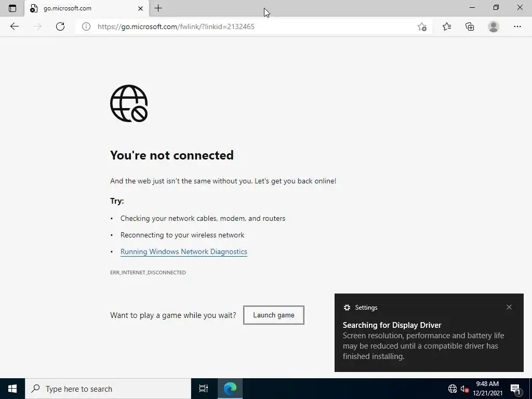Open the profile avatar menu
Screen dimensions: 532x399
494,26
